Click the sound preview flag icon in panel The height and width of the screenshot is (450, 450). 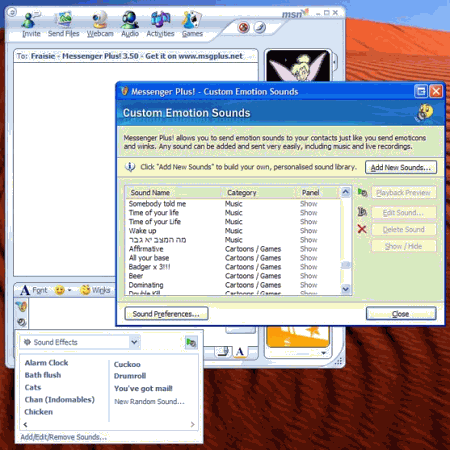click(191, 342)
